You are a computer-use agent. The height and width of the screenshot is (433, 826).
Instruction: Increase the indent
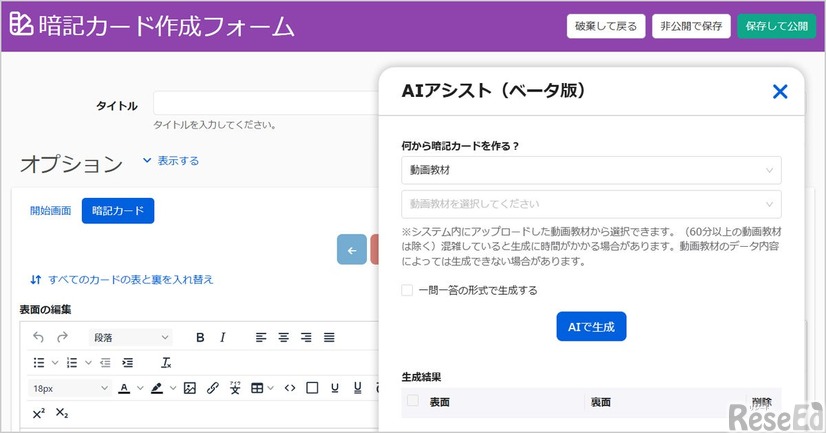click(127, 362)
